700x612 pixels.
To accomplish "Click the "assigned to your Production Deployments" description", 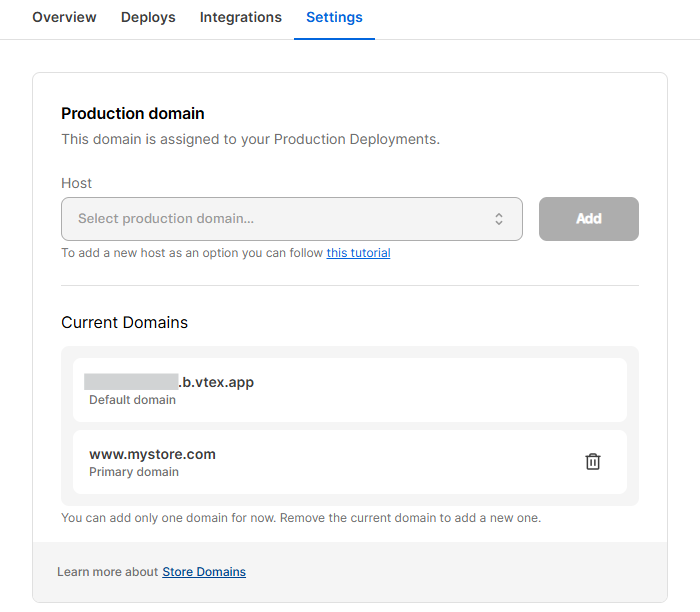I will coord(250,139).
